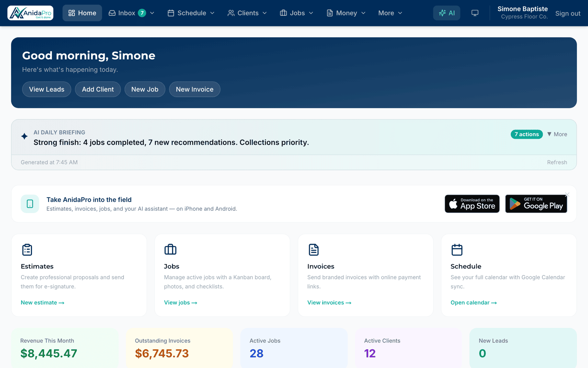Open the New Leads stat card

[523, 348]
